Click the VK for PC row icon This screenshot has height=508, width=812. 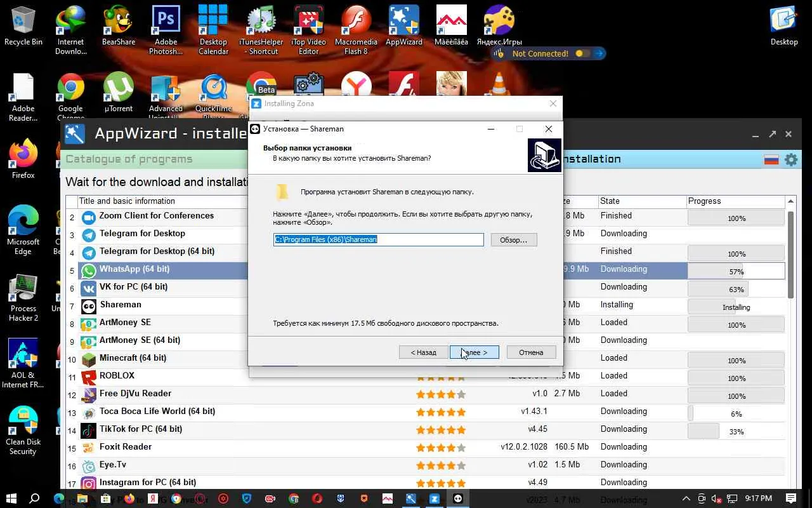[x=89, y=288]
